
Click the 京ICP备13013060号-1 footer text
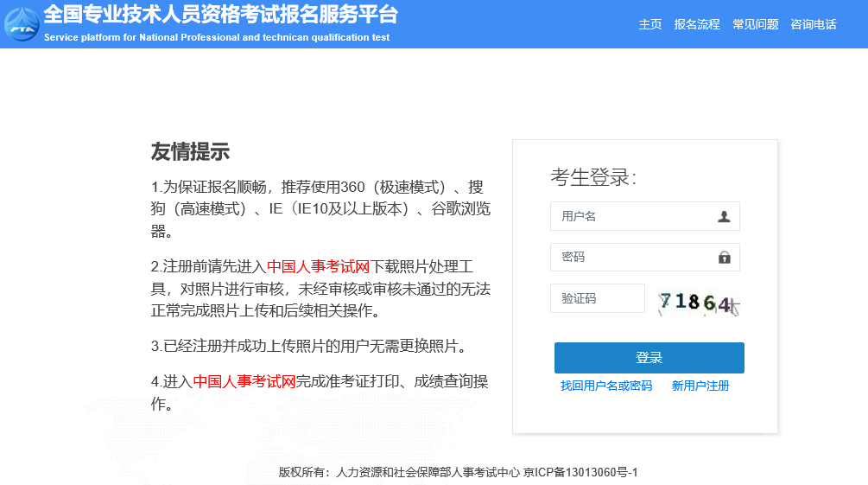pos(580,472)
